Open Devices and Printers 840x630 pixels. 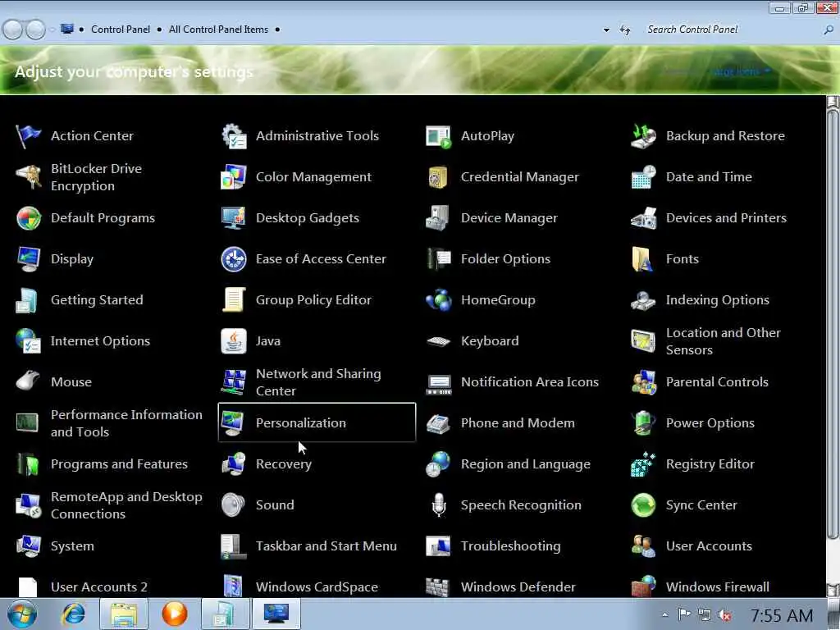[710, 218]
